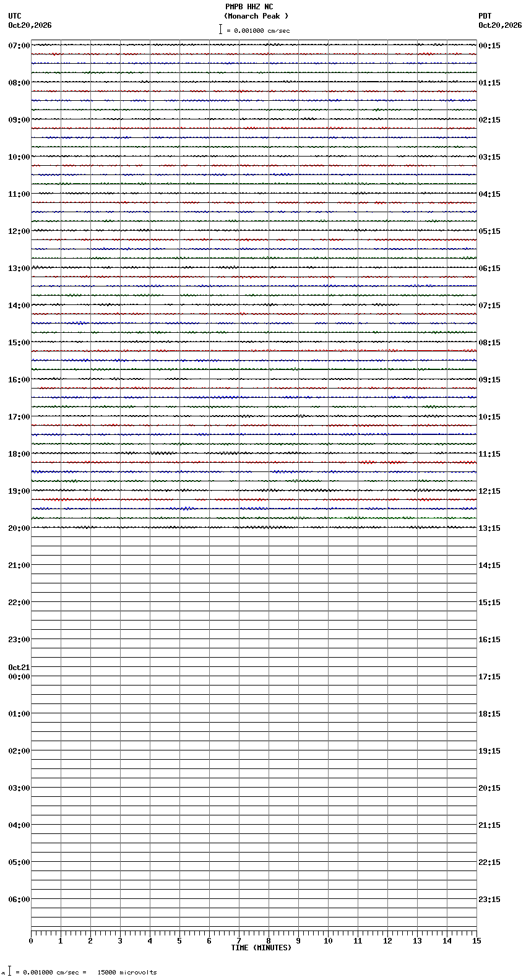Click the 20:15 PDT time label
The height and width of the screenshot is (980, 526).
point(489,788)
